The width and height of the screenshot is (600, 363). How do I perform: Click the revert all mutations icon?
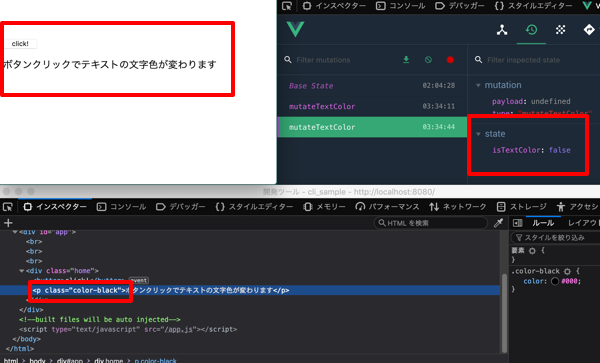[428, 60]
